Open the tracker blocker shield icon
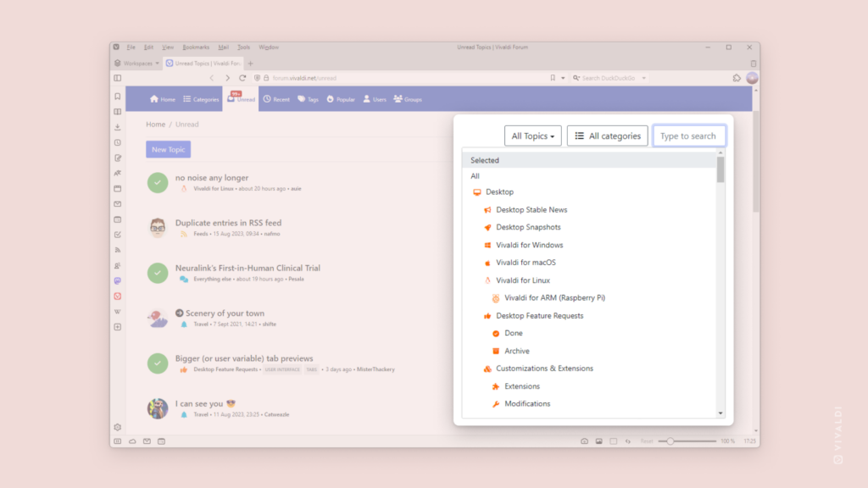This screenshot has width=868, height=488. [257, 78]
